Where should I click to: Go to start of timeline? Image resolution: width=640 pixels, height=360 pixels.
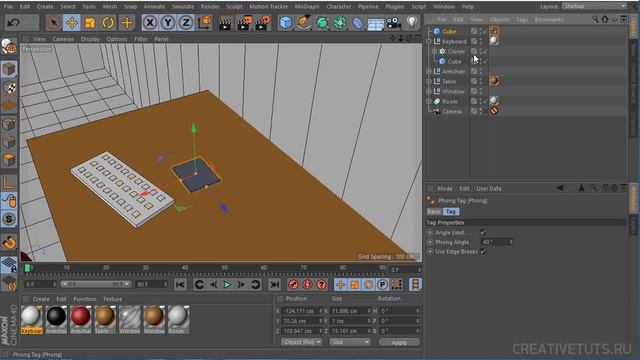(x=180, y=284)
